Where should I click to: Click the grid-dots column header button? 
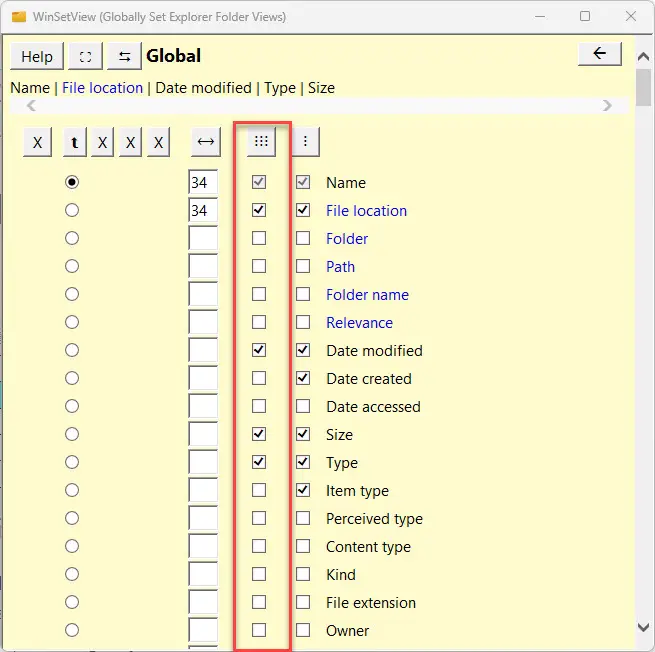pos(261,142)
